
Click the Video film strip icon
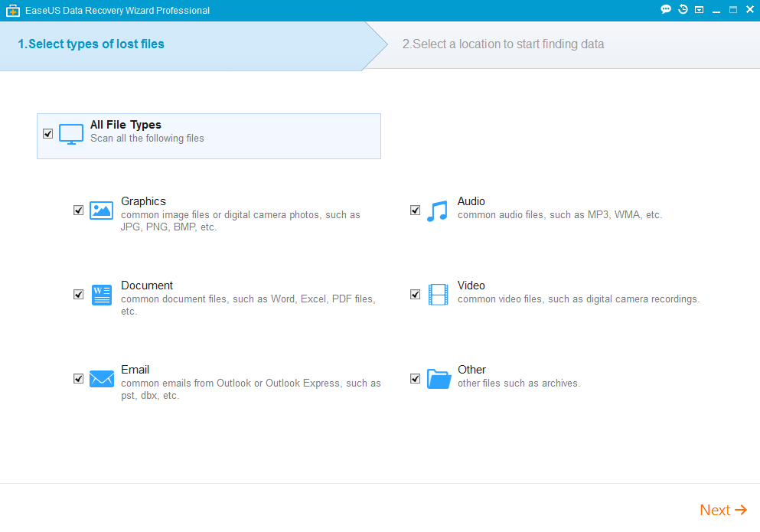438,295
